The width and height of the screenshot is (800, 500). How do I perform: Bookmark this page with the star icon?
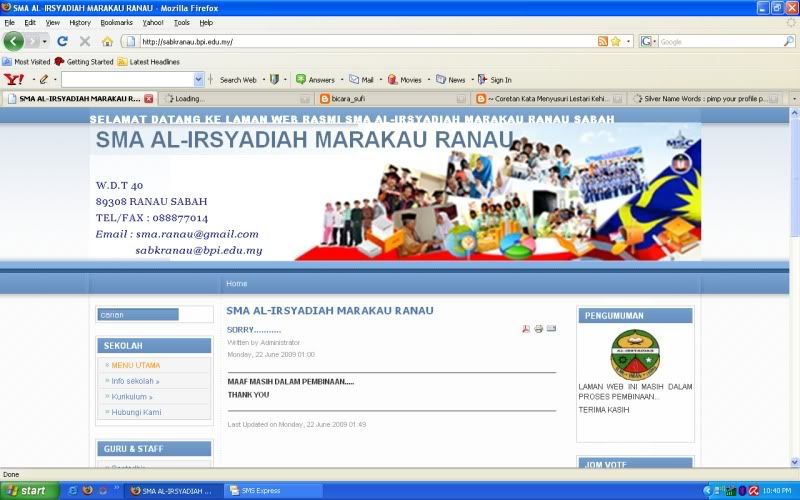tap(616, 41)
